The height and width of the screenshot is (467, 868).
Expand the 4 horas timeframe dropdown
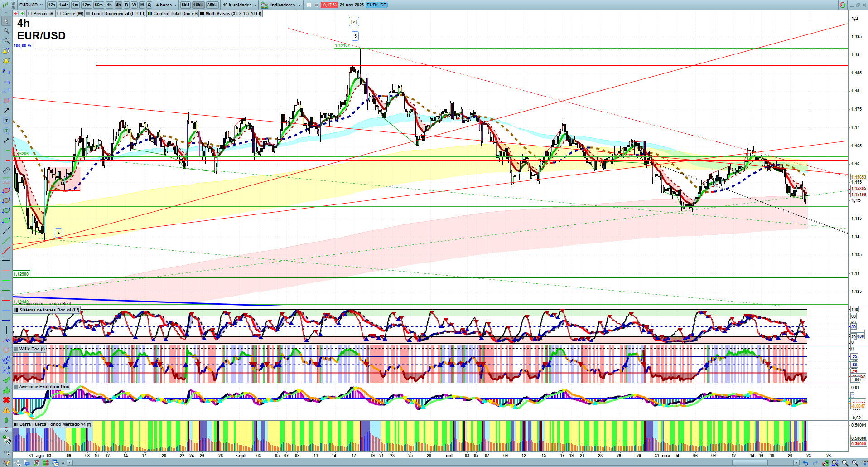pos(166,5)
